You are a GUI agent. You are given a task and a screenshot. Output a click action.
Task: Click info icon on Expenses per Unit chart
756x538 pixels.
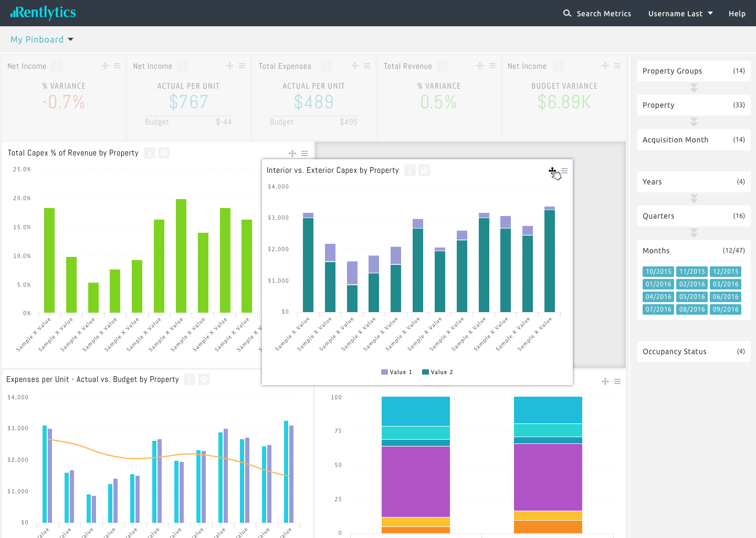pyautogui.click(x=190, y=379)
